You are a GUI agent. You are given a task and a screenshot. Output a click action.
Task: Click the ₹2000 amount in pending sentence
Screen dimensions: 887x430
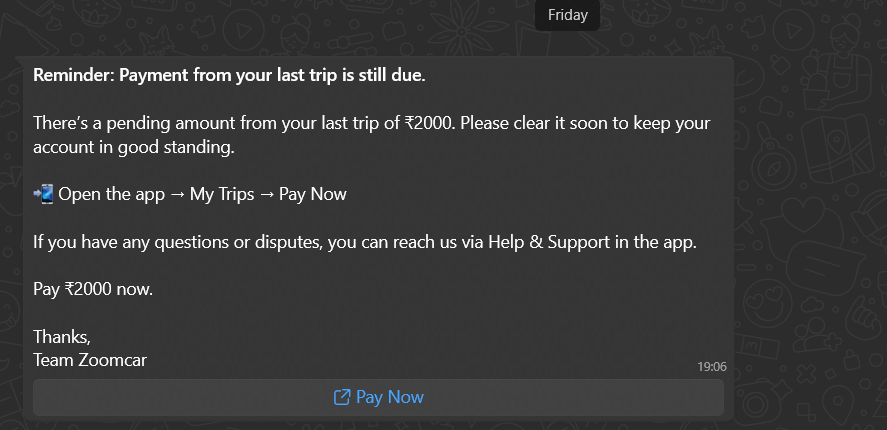[430, 124]
